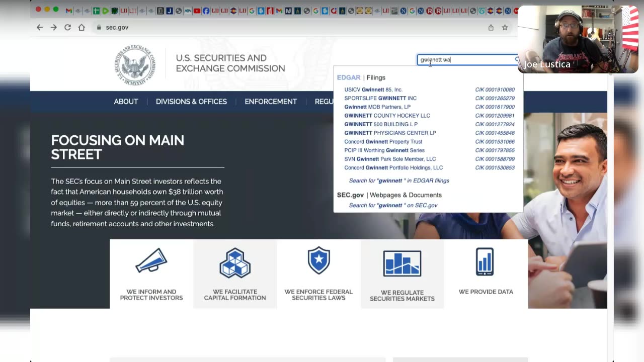Screen dimensions: 644x362
Task: Click the FOCUSING ON MAIN STREET heading
Action: coord(117,147)
